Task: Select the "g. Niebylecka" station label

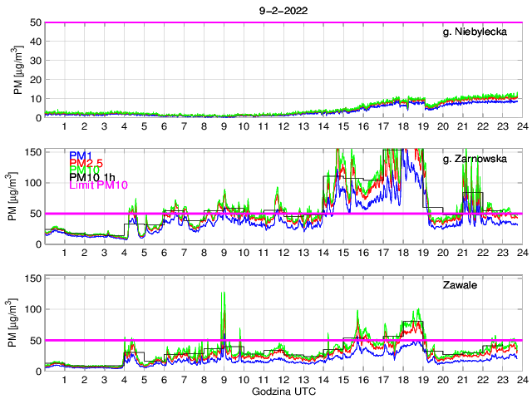Action: click(x=482, y=32)
